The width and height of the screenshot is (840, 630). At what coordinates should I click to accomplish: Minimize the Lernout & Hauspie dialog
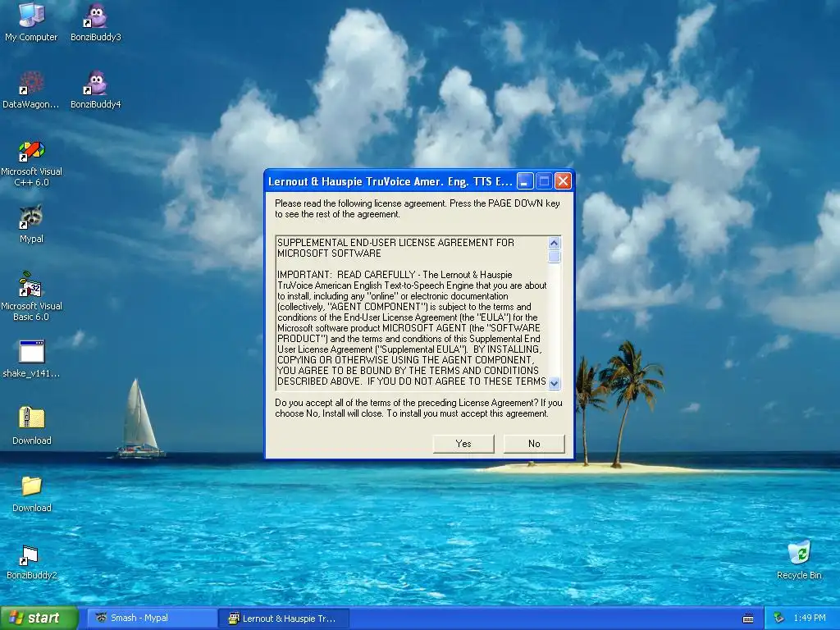click(525, 181)
